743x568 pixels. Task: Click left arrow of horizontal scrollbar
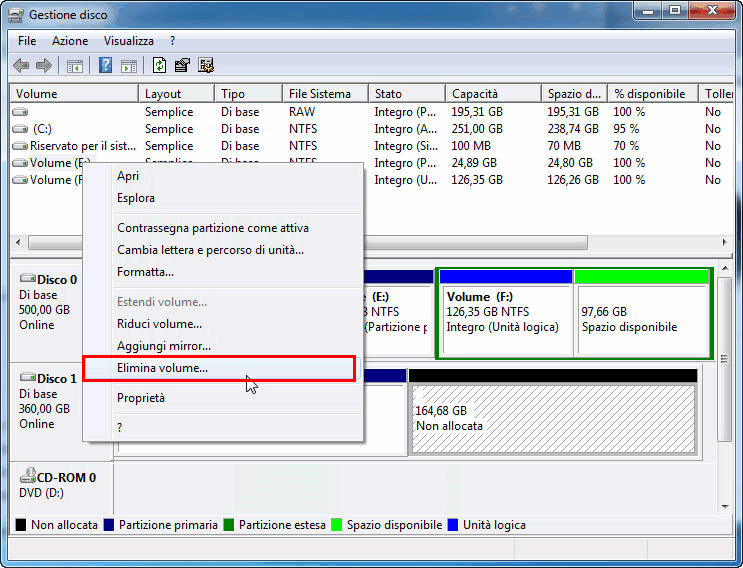[18, 243]
